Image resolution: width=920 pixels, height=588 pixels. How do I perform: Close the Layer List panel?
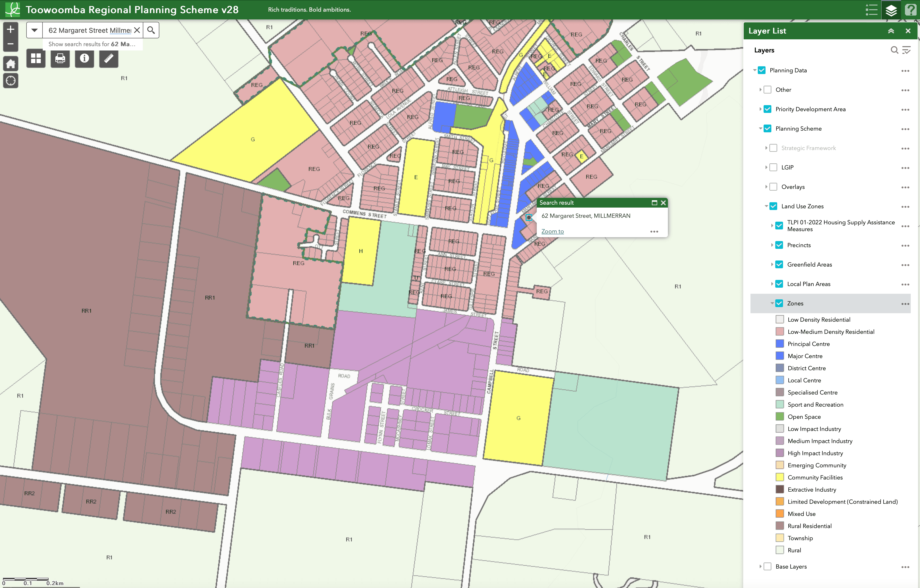[x=908, y=31]
